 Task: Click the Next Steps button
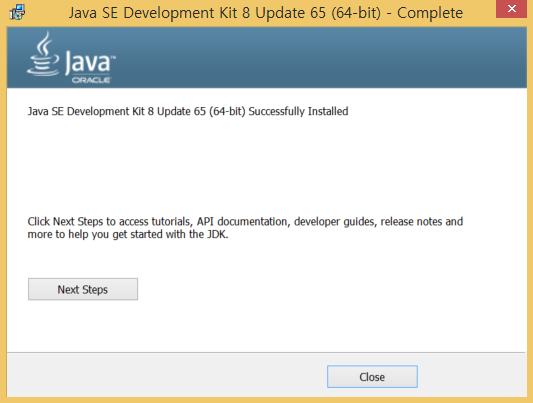[x=83, y=289]
